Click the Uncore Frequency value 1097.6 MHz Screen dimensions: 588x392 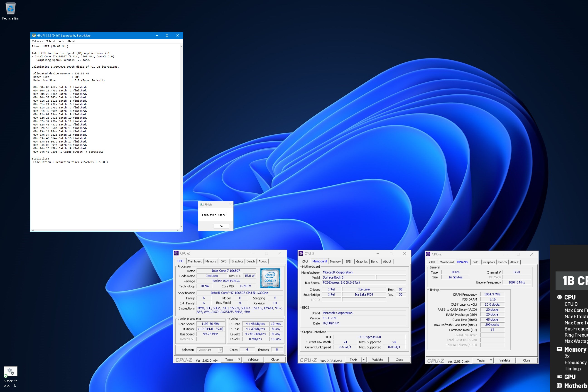517,282
